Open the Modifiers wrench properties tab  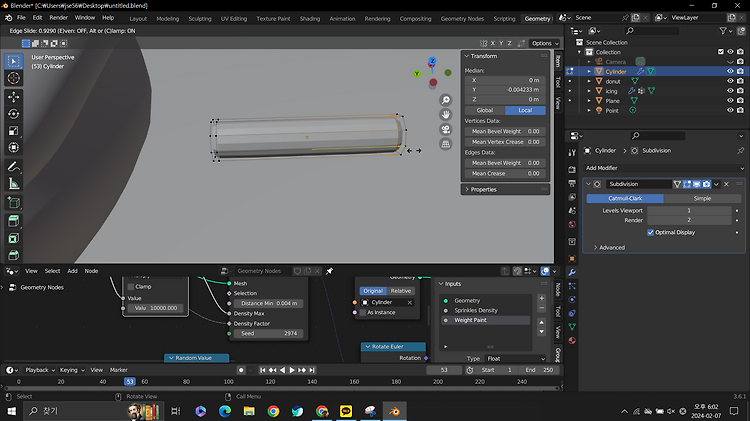tap(572, 272)
